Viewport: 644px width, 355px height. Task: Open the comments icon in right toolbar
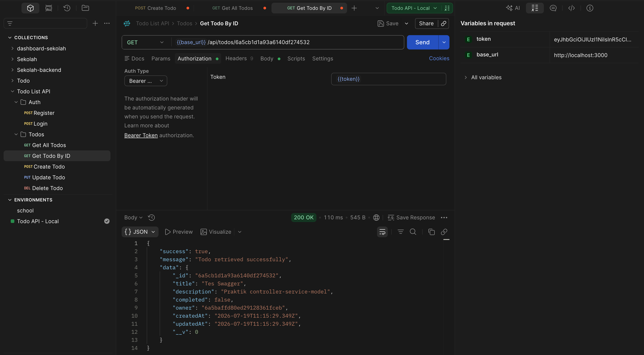(x=553, y=8)
